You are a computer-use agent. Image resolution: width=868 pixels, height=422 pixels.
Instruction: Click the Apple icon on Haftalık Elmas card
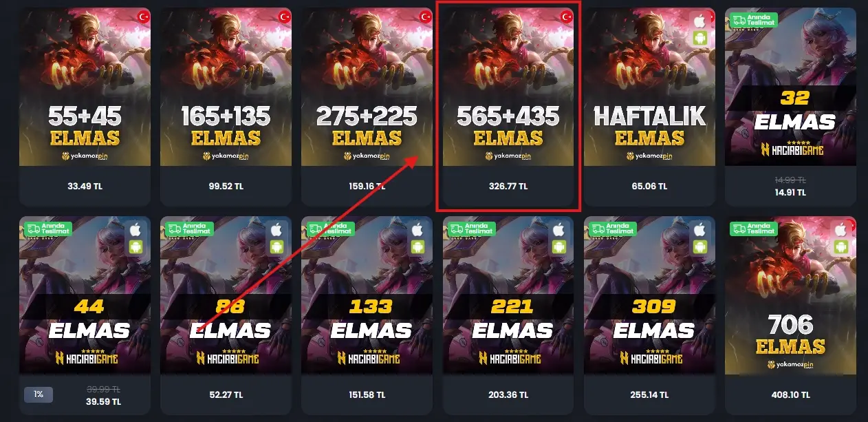700,21
